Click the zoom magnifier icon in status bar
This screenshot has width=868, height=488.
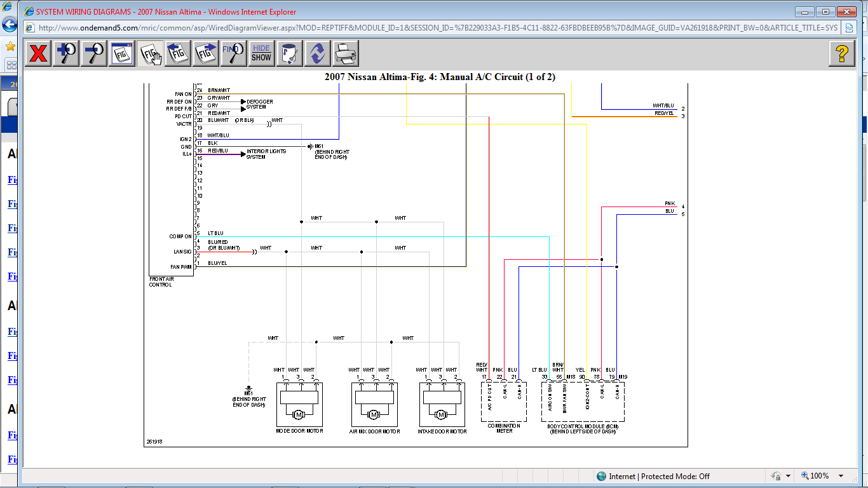(805, 476)
